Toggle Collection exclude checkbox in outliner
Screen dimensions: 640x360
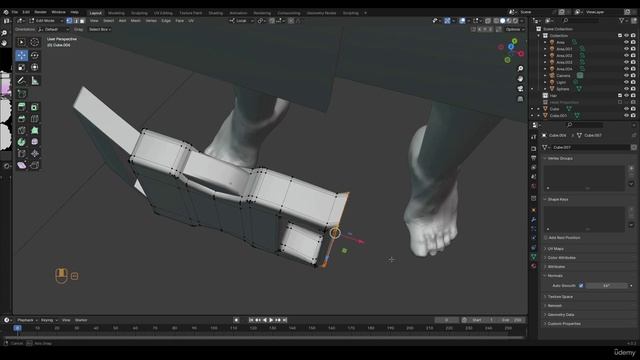click(620, 36)
